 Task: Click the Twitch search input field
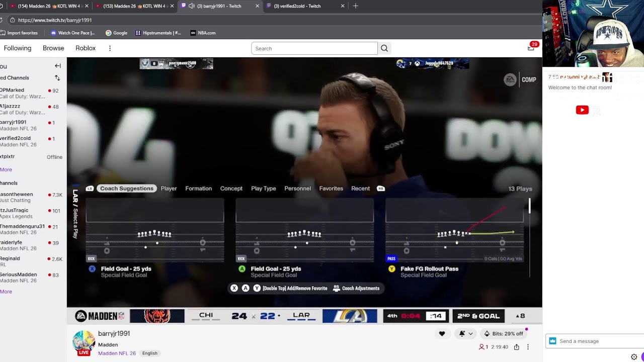click(314, 48)
